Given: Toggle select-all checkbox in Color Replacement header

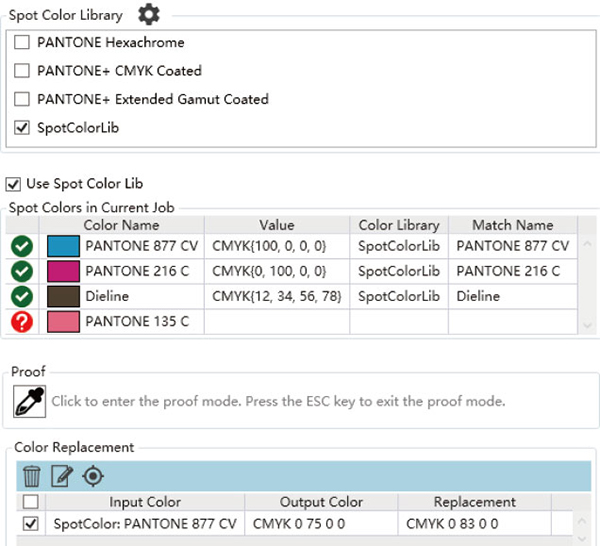Looking at the screenshot, I should click(31, 502).
